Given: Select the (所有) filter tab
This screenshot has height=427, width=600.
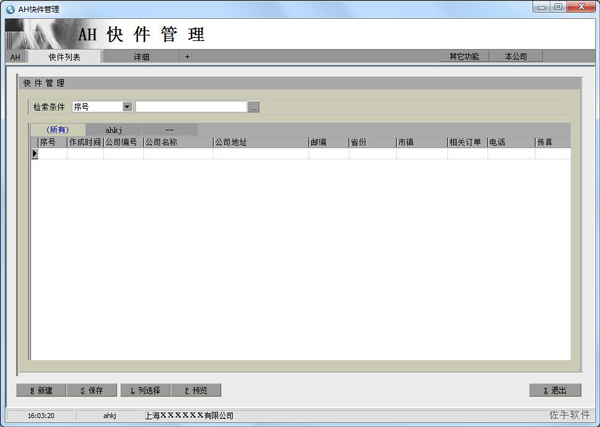Looking at the screenshot, I should (x=57, y=130).
